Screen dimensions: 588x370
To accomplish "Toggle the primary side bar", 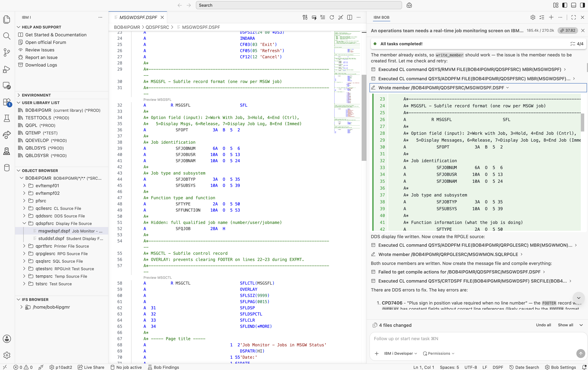I will pos(565,5).
